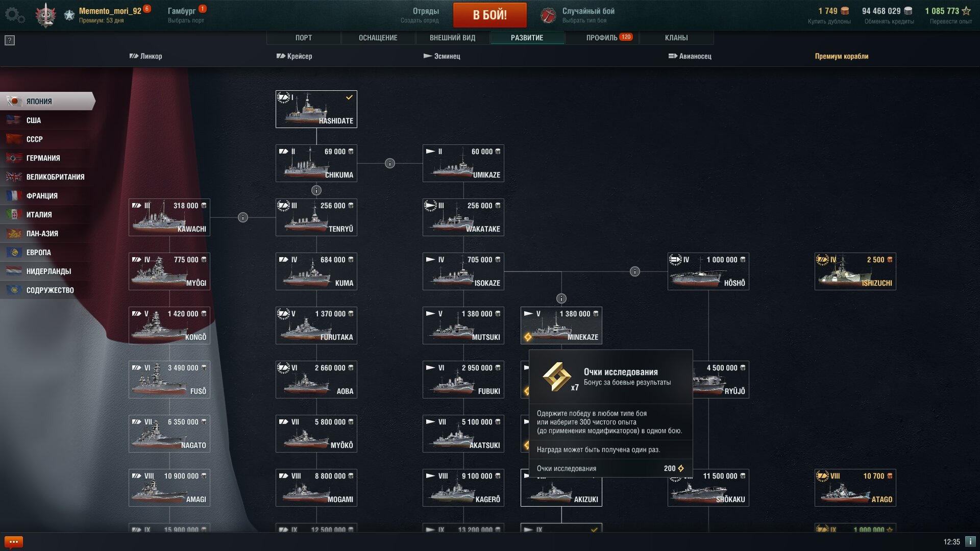Click the help question mark icon
980x551 pixels.
[10, 40]
